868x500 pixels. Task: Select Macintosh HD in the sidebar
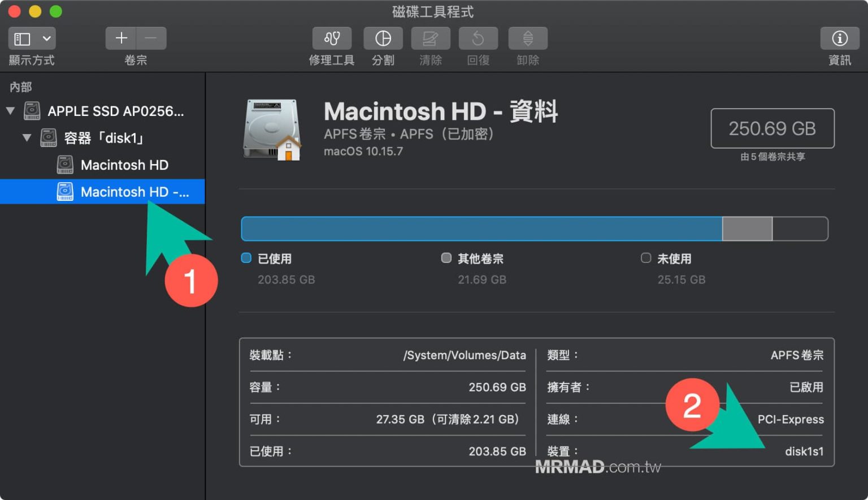124,165
